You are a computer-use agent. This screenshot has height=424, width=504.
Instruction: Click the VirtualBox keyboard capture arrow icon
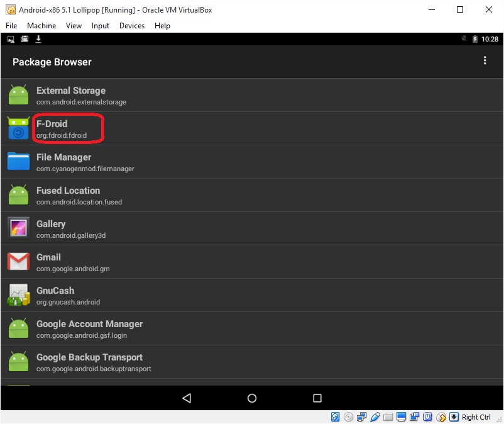click(454, 417)
